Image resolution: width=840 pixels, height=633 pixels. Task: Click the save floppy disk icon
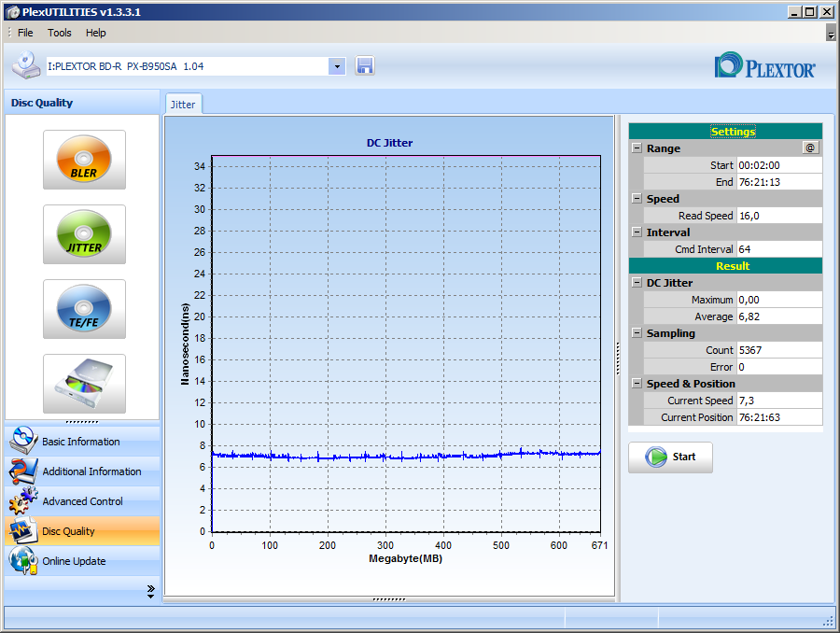(364, 66)
